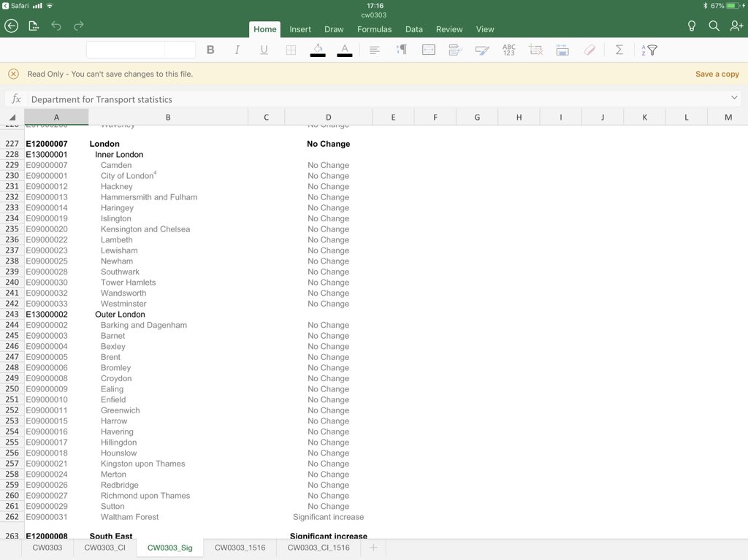
Task: Go back using the circled arrow button
Action: click(x=12, y=26)
